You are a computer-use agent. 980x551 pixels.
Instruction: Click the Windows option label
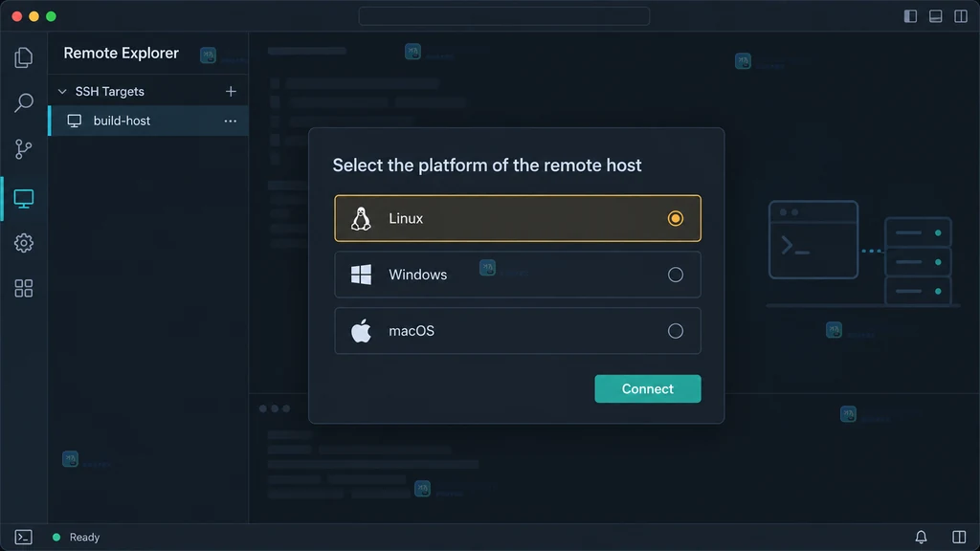[417, 275]
